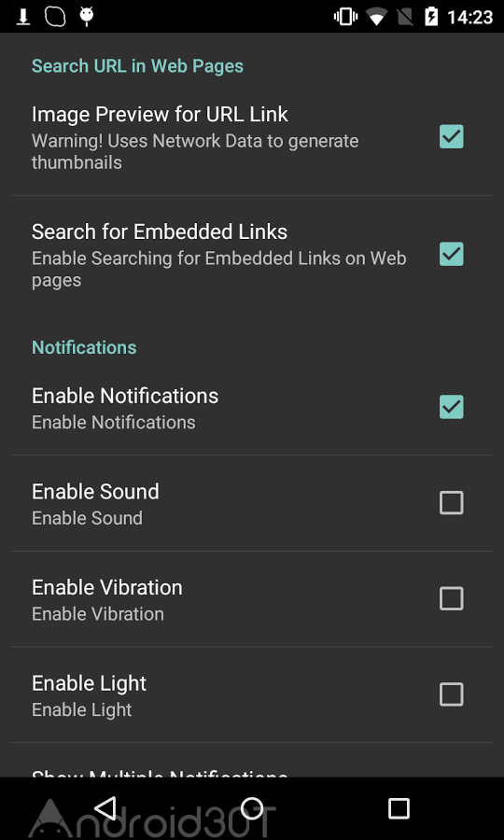The width and height of the screenshot is (504, 840).
Task: Tap the Search for Embedded Links title
Action: coord(160,232)
